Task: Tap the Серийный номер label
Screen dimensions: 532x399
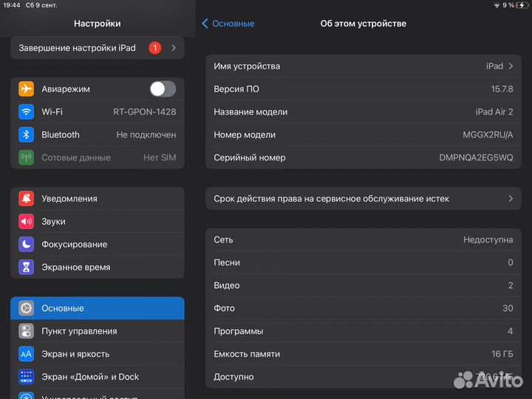Action: (250, 157)
